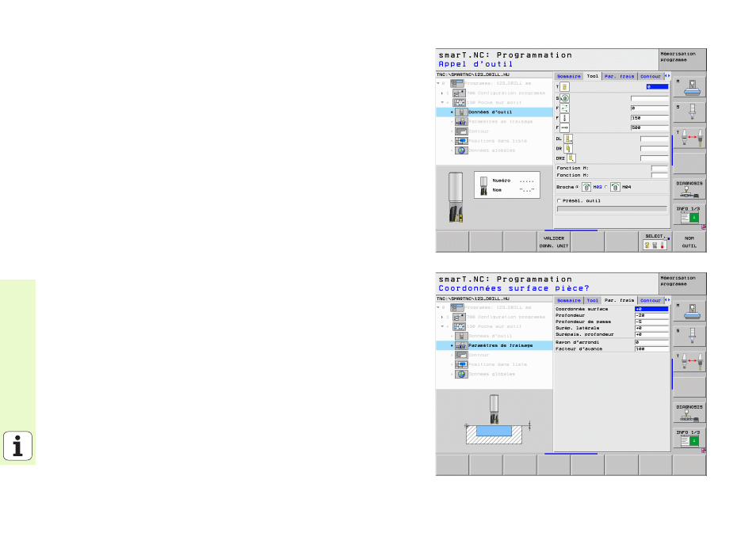Open INFO 1/3 soft key in Coordonnées surface screen
This screenshot has height=533, width=756.
click(x=689, y=439)
